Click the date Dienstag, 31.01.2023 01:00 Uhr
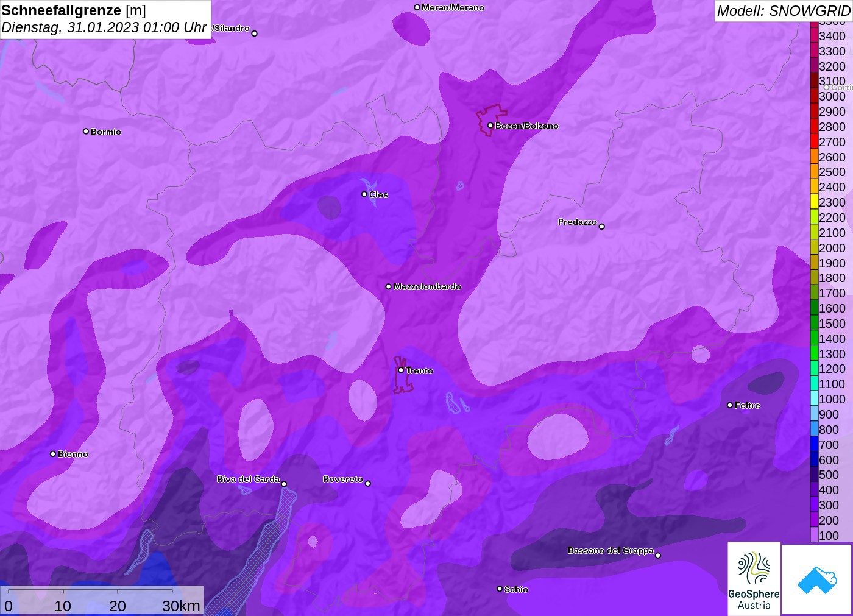This screenshot has width=853, height=616. [104, 27]
